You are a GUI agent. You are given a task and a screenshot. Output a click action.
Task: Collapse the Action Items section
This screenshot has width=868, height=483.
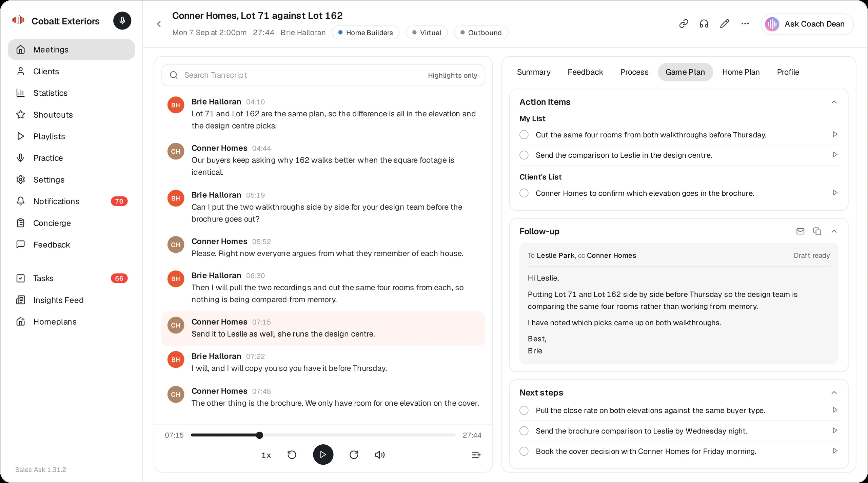coord(834,102)
